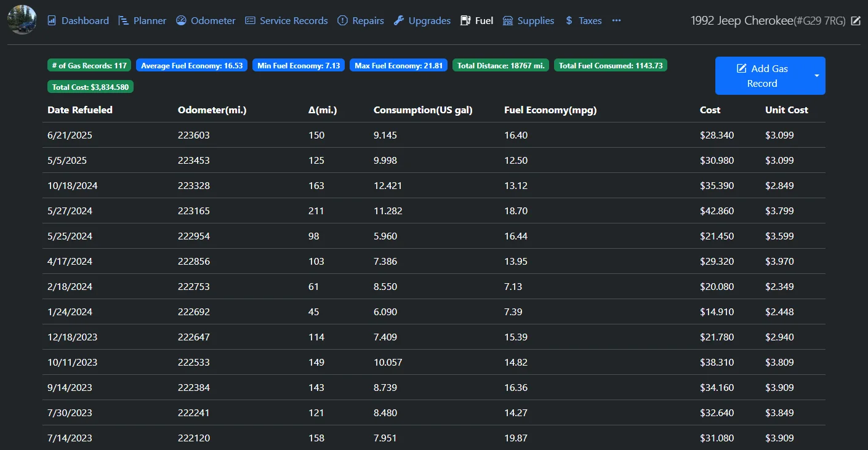This screenshot has width=868, height=450.
Task: Click the Supplies shop icon
Action: tap(508, 21)
